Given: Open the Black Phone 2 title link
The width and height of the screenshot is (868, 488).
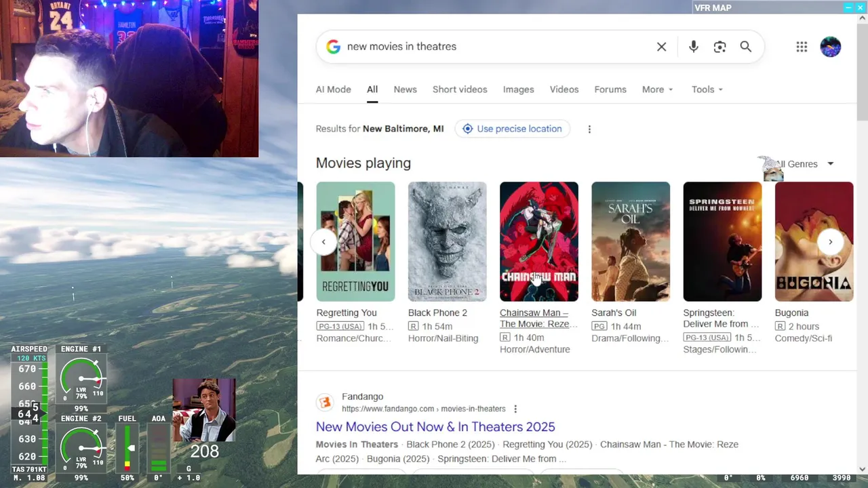Looking at the screenshot, I should click(437, 313).
